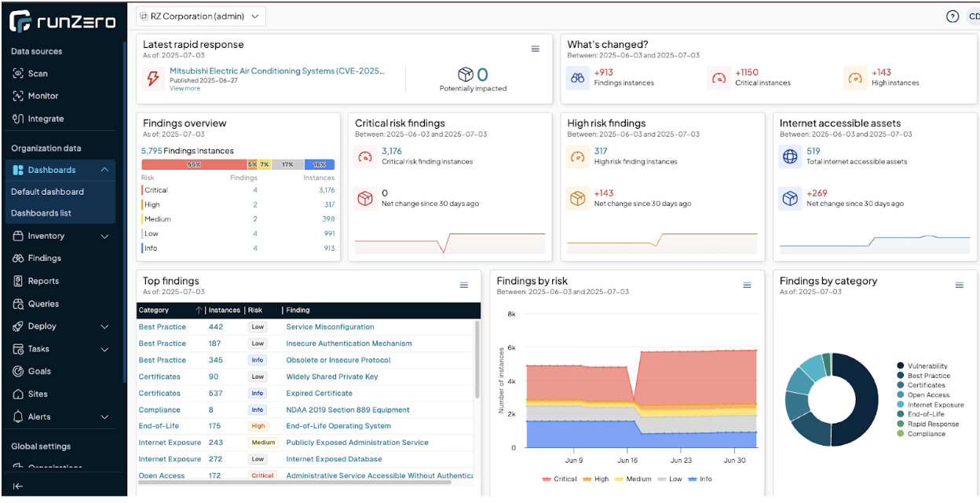
Task: Click the View more link
Action: pyautogui.click(x=185, y=89)
